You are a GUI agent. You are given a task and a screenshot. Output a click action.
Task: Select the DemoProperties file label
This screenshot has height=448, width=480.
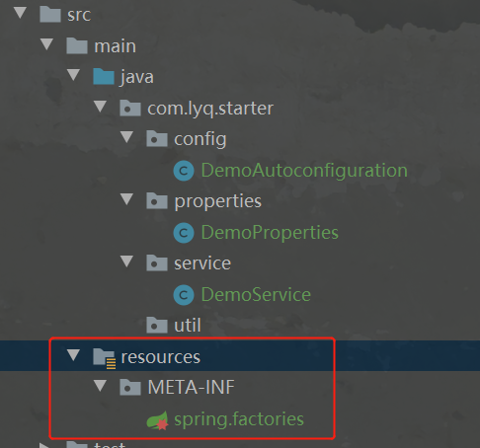[270, 233]
